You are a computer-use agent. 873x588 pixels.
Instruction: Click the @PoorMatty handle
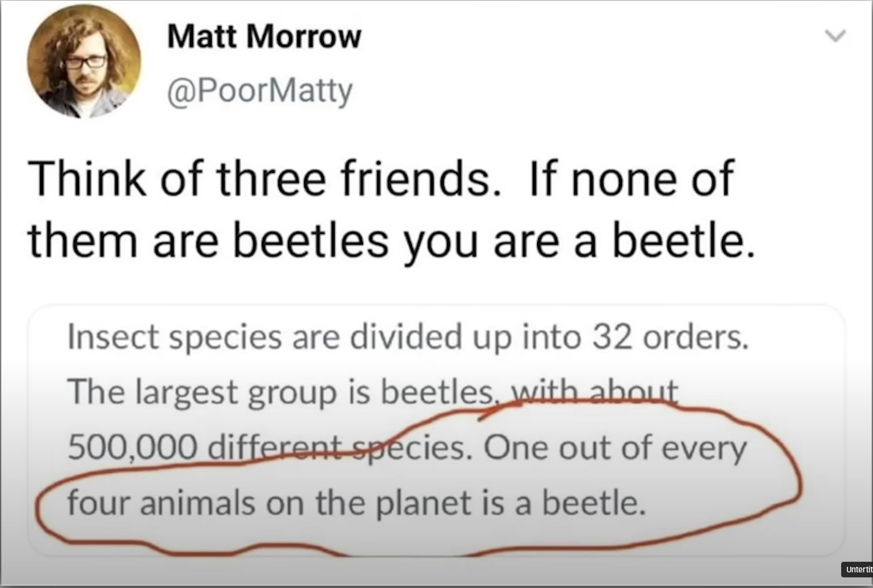[x=260, y=91]
